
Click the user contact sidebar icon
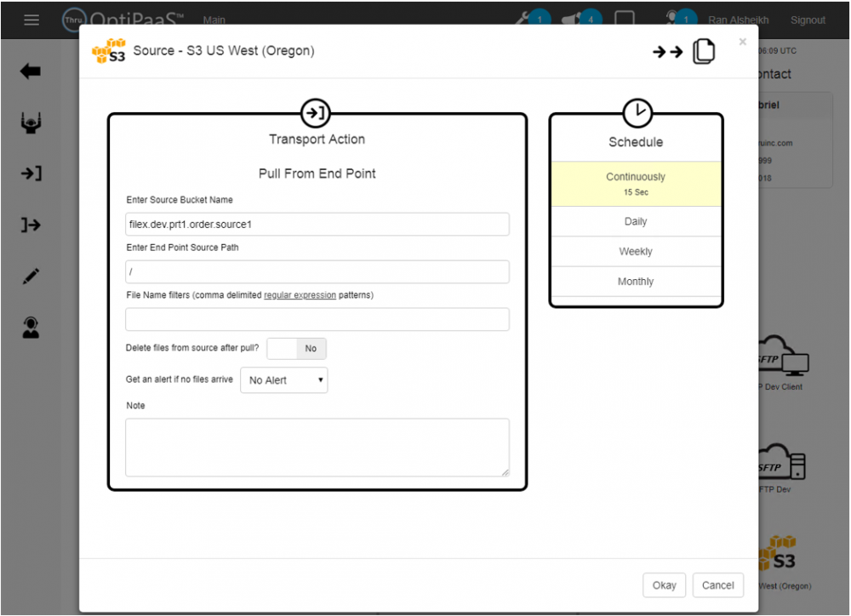[x=31, y=328]
